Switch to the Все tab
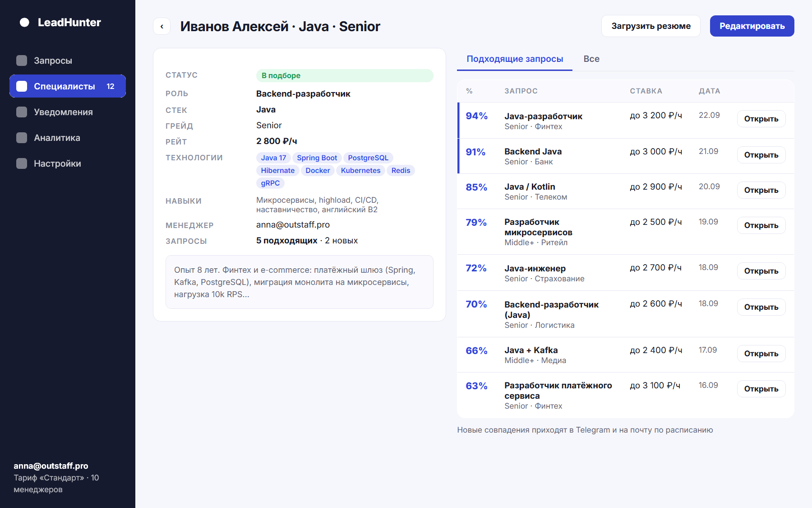This screenshot has width=812, height=508. [x=591, y=59]
